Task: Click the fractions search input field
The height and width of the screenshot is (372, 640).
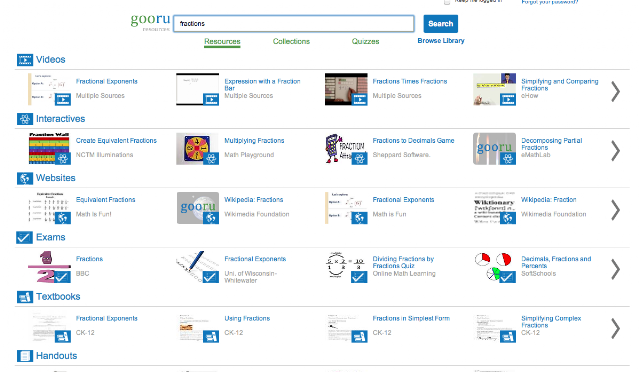Action: click(x=294, y=24)
